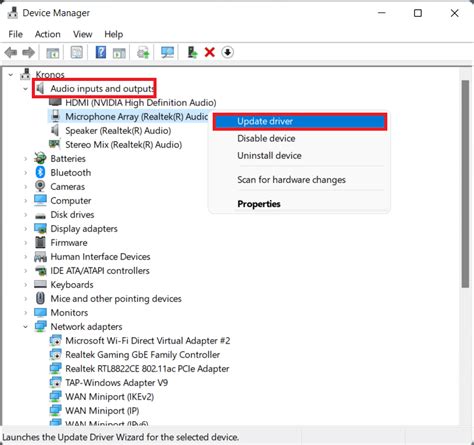Expand the Monitors category

point(25,313)
